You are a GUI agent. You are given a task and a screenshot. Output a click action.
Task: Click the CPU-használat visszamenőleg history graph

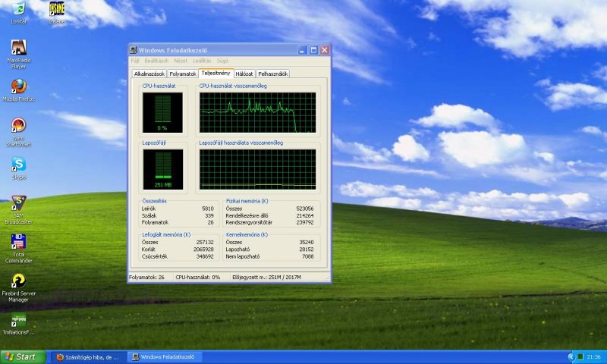[x=257, y=112]
